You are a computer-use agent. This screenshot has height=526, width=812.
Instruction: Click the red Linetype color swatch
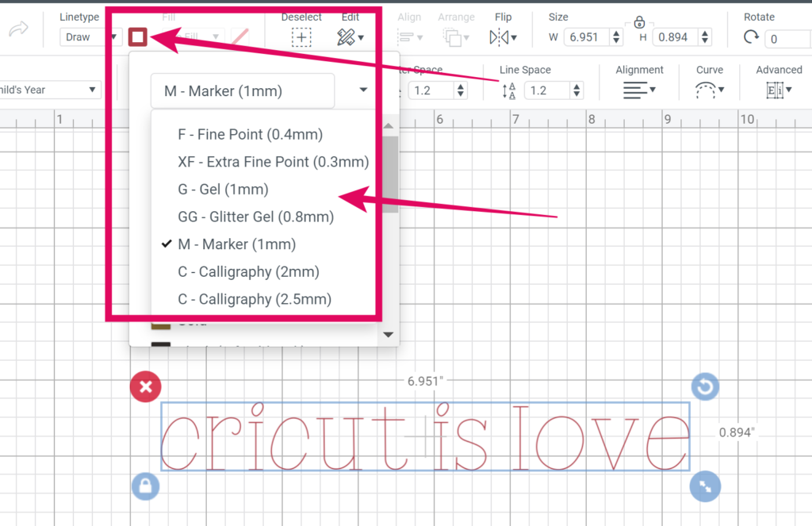tap(138, 36)
